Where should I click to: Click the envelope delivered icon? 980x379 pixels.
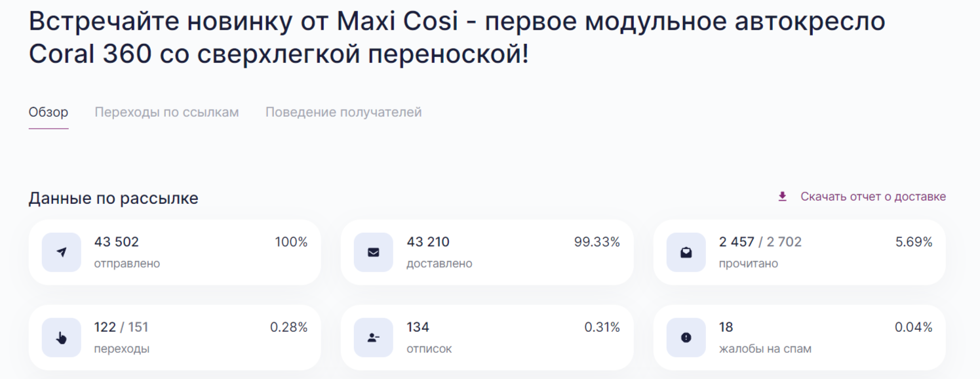[x=374, y=252]
